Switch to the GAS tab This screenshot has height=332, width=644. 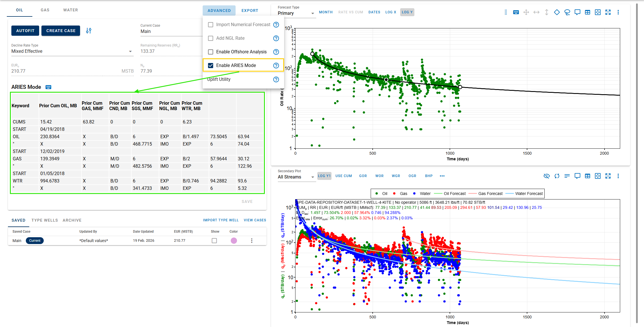tap(45, 10)
